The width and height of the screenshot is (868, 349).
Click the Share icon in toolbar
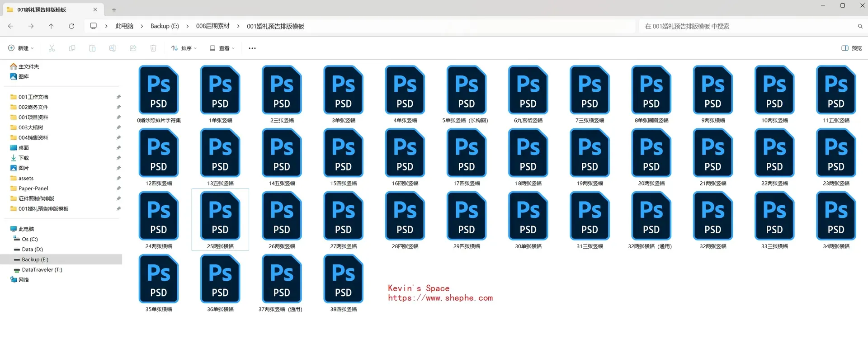point(133,48)
